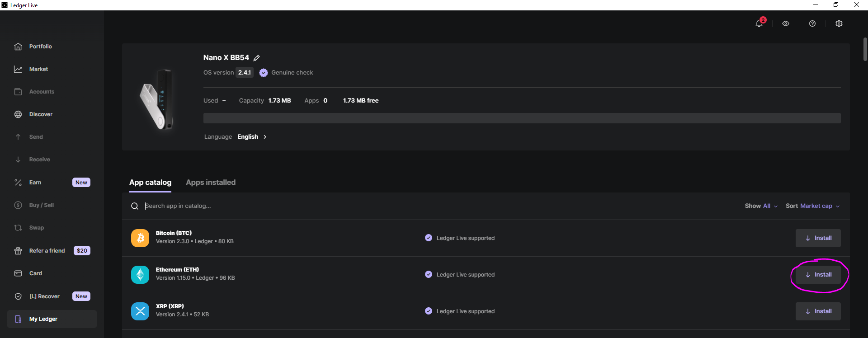Select the App catalog tab
868x338 pixels.
(150, 183)
